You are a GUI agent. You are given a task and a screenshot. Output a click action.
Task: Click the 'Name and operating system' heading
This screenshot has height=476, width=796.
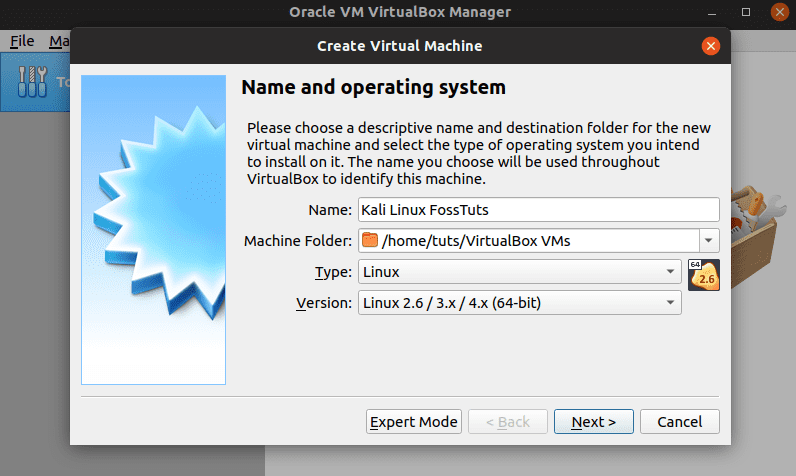coord(374,87)
